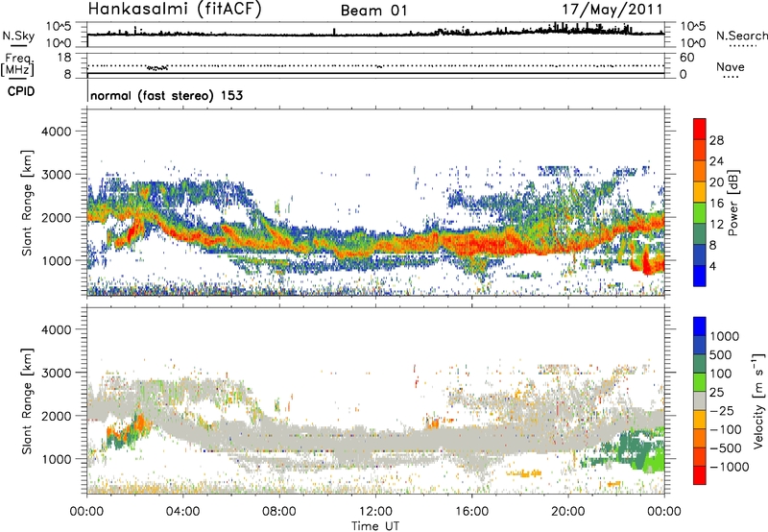
Task: Click the 04:00 time axis tick
Action: [182, 512]
